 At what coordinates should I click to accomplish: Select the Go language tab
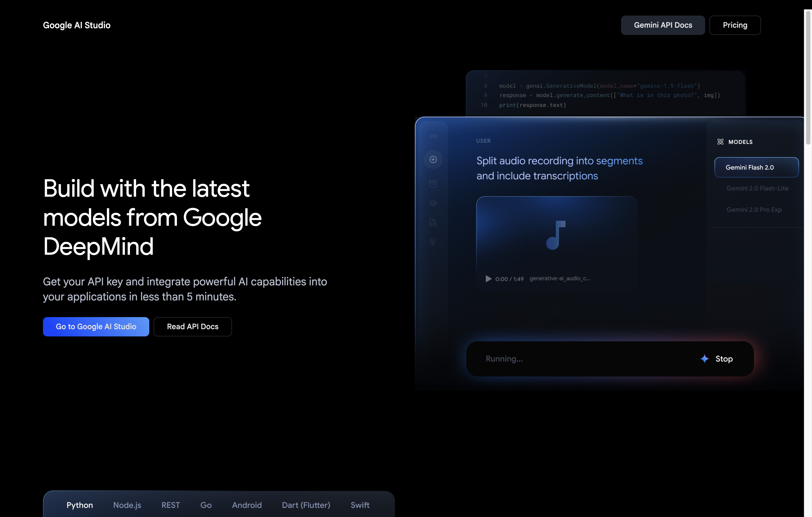tap(206, 505)
